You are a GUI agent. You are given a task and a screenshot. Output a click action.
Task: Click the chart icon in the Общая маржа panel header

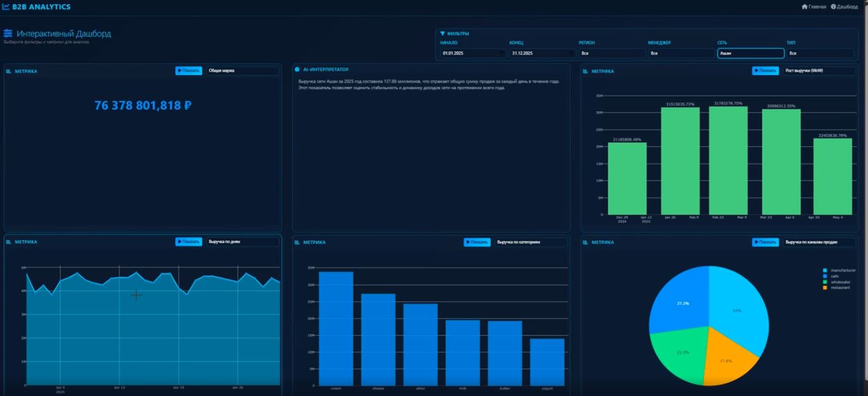10,71
